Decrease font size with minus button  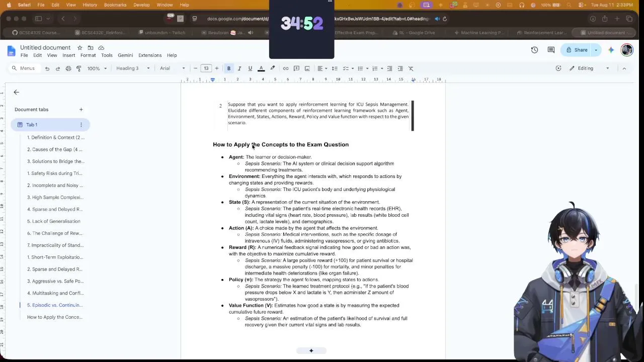[196, 68]
